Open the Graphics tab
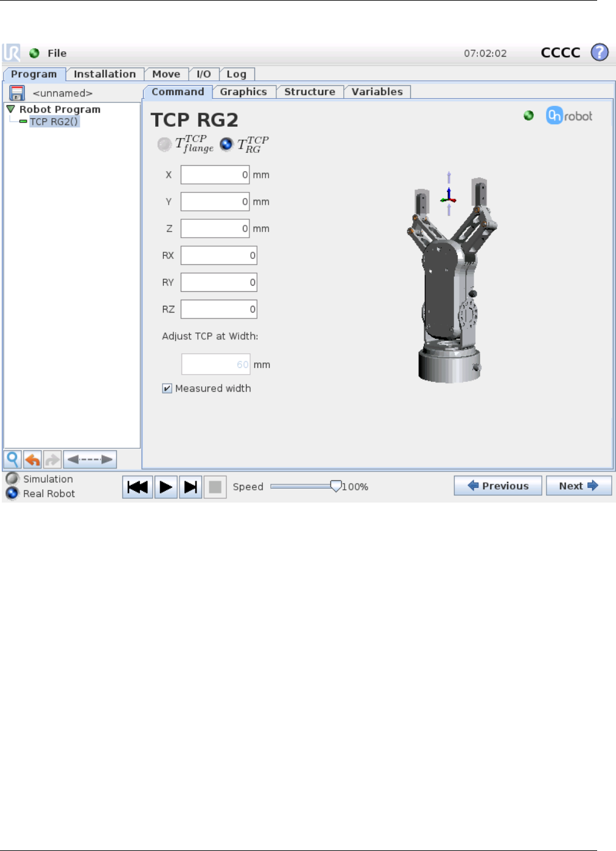Image resolution: width=616 pixels, height=851 pixels. [x=243, y=92]
